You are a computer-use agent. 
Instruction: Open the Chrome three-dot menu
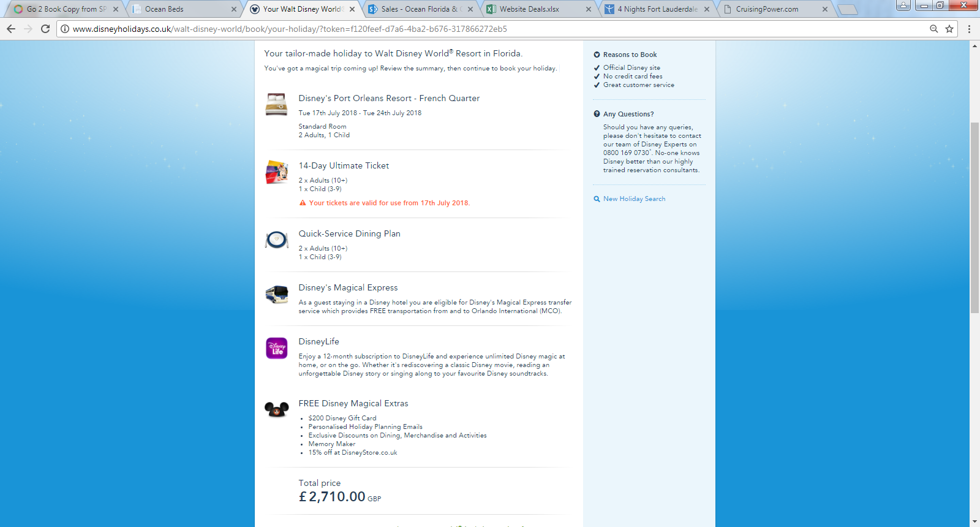click(x=969, y=29)
